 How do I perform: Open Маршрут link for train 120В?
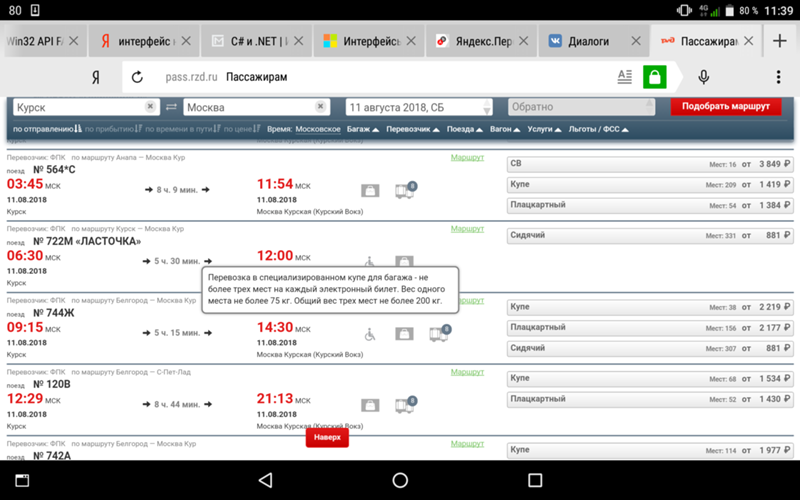pyautogui.click(x=467, y=372)
